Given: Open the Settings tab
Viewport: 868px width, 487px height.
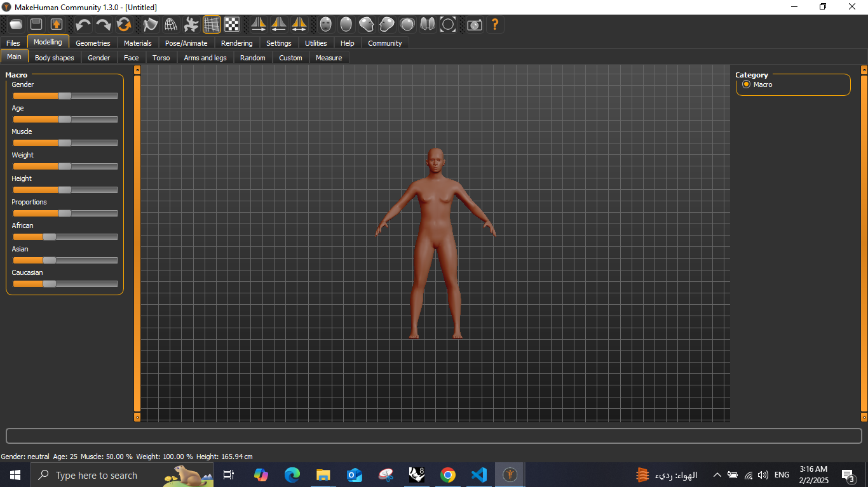Looking at the screenshot, I should (x=279, y=43).
